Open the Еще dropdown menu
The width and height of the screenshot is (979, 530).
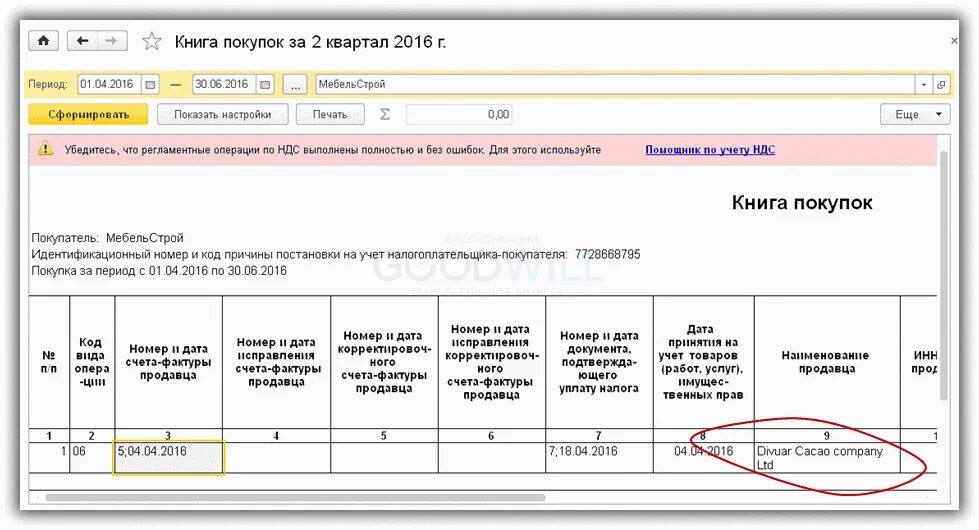coord(915,114)
